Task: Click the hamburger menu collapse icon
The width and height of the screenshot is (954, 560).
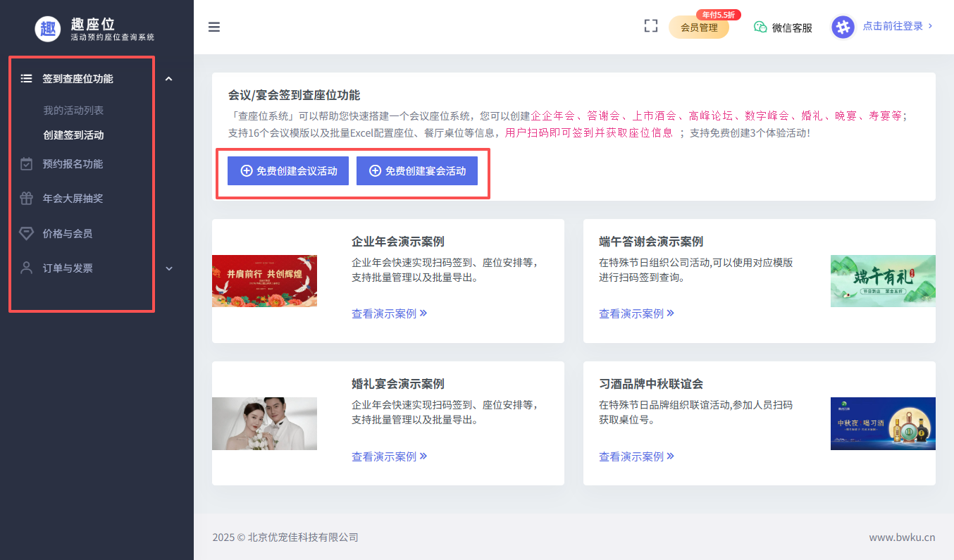Action: [214, 27]
